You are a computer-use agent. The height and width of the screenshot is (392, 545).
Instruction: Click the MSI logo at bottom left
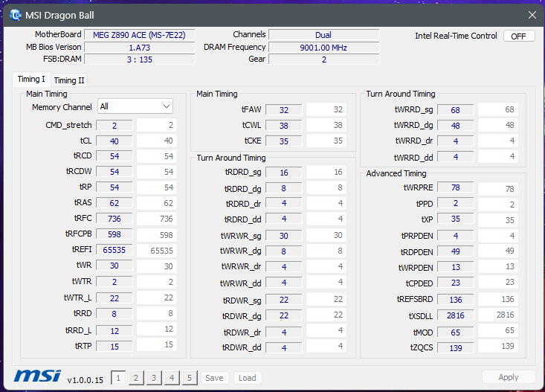37,376
